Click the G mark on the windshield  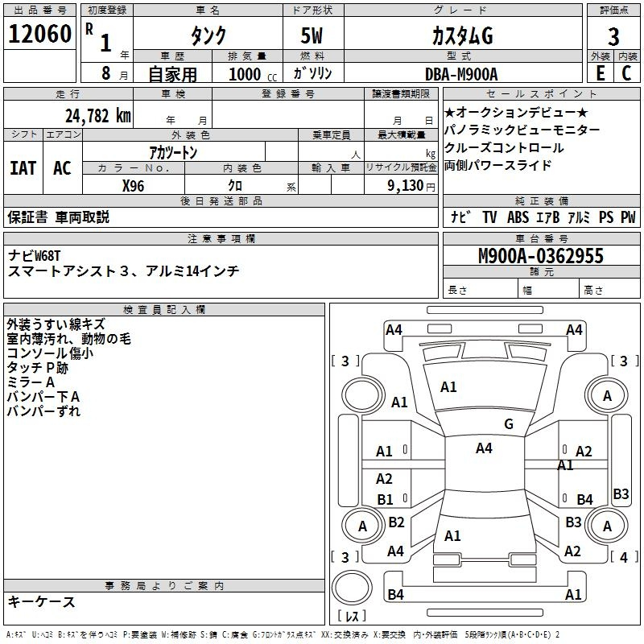point(508,423)
